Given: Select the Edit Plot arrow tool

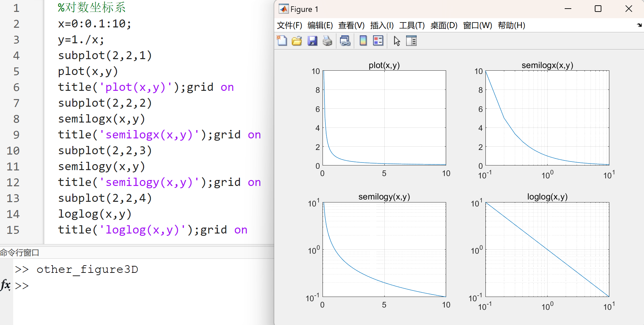Looking at the screenshot, I should [x=397, y=41].
